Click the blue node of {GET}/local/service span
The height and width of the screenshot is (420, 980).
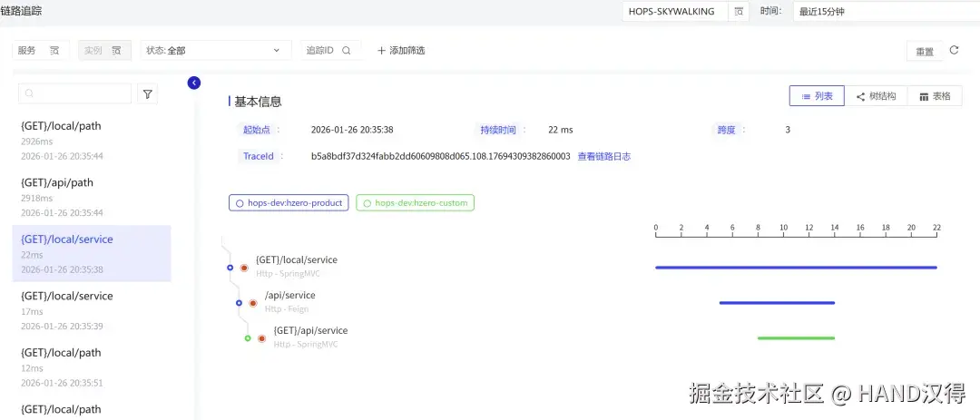tap(230, 268)
